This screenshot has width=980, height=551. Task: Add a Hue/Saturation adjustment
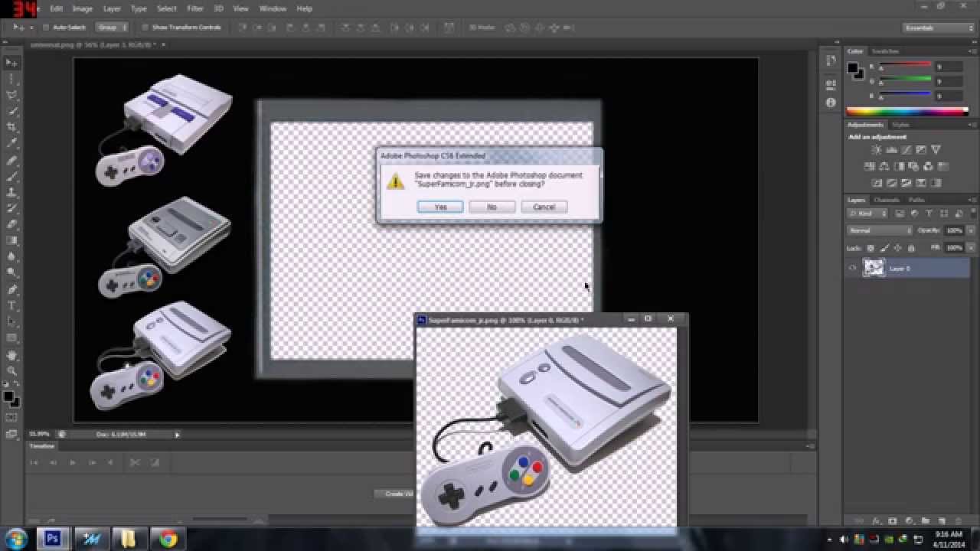click(x=870, y=166)
